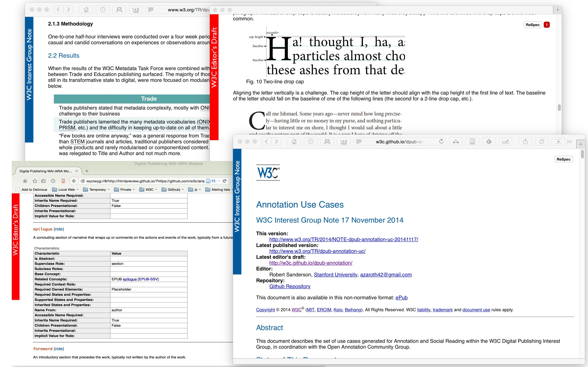
Task: Click the Firefox home icon
Action: coord(25,181)
